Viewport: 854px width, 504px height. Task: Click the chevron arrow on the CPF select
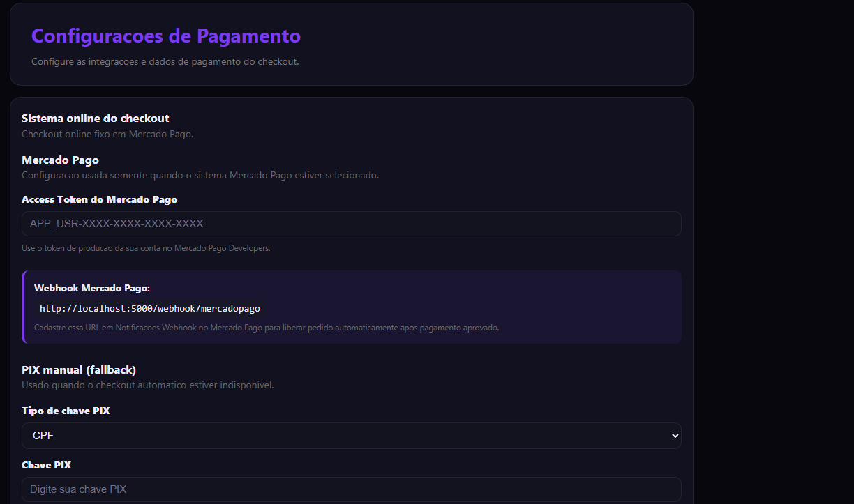[674, 436]
